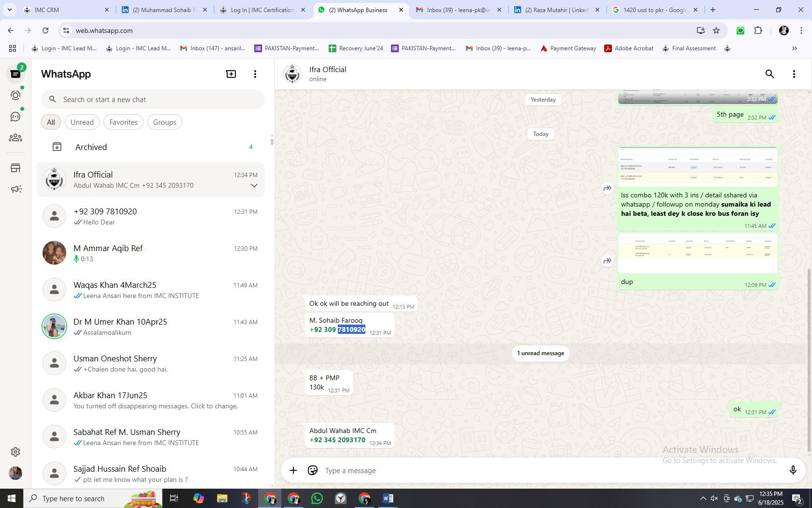Viewport: 812px width, 508px height.
Task: Open the green extension icon in toolbar
Action: pos(740,30)
